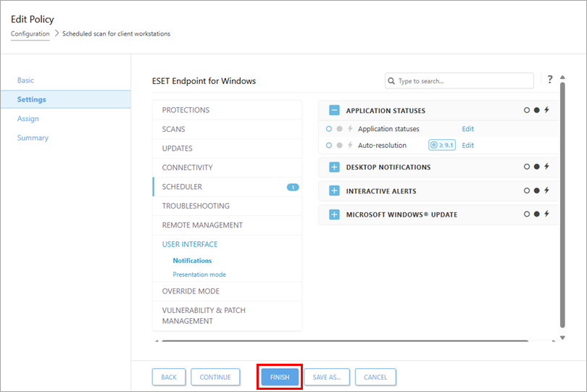Click the Force lightning icon for Application statuses row
This screenshot has width=587, height=392.
point(350,129)
